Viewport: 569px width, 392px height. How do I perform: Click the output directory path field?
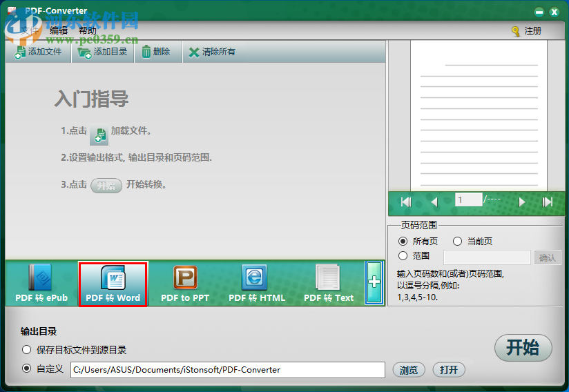coord(227,369)
